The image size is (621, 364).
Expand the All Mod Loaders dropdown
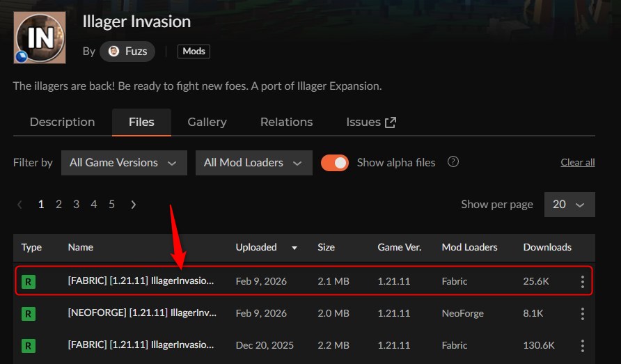(254, 163)
